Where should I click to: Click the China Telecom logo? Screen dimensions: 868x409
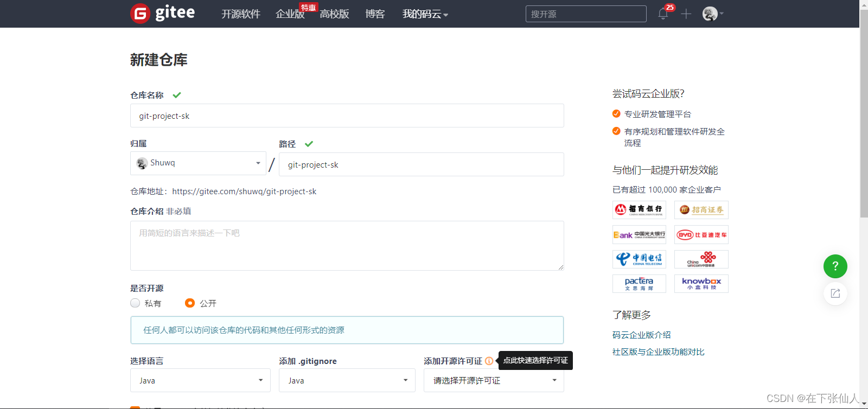(639, 259)
